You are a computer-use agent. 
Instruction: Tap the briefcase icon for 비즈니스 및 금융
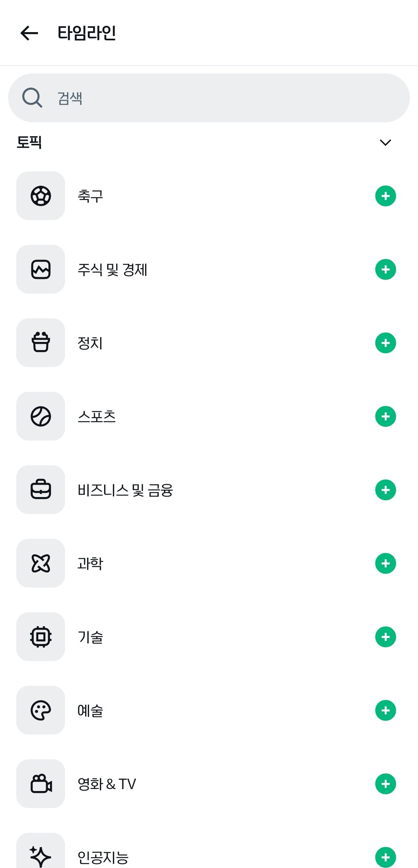[41, 490]
